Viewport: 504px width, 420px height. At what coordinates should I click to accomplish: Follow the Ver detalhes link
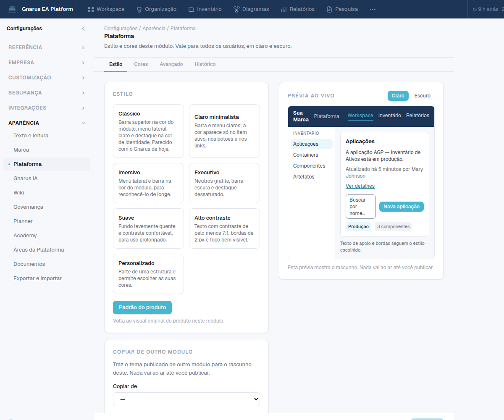(x=360, y=186)
